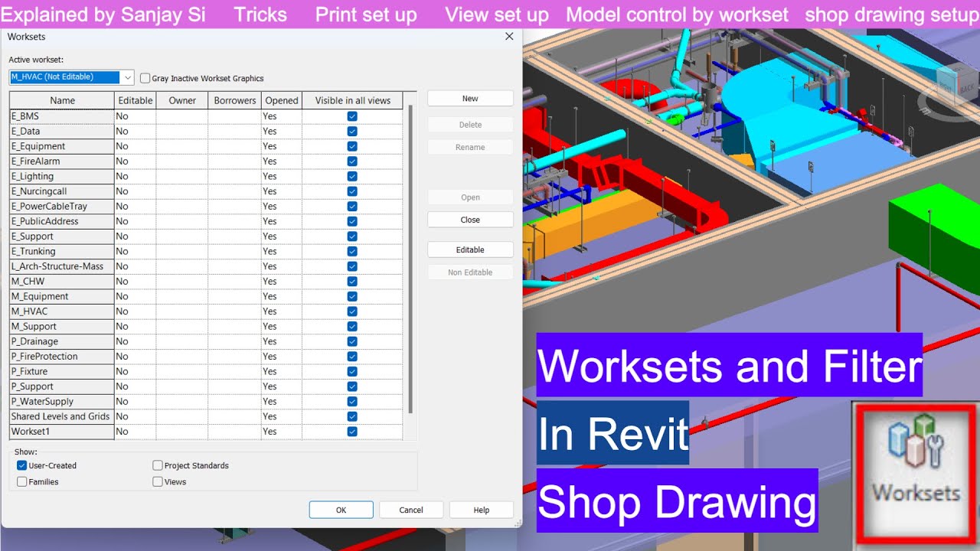The image size is (980, 551).
Task: Enable Gray Inactive Workset Graphics checkbox
Action: (145, 78)
